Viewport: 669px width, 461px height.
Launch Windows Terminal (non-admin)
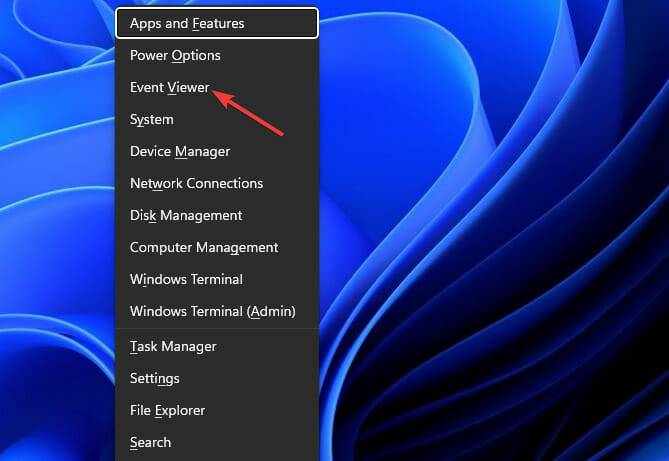217,280
